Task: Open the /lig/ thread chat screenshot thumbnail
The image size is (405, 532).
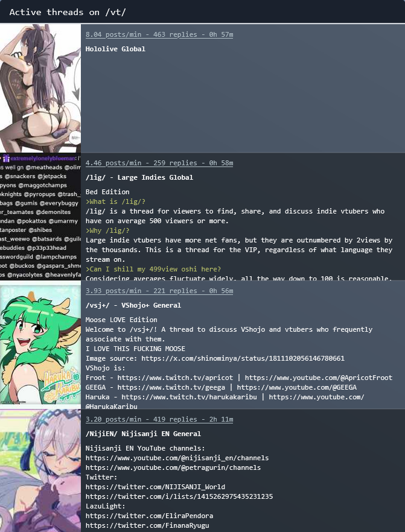Action: pos(40,217)
